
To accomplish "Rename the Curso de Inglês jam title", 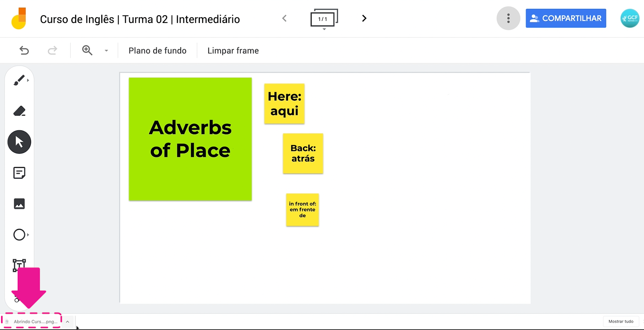I will (140, 19).
